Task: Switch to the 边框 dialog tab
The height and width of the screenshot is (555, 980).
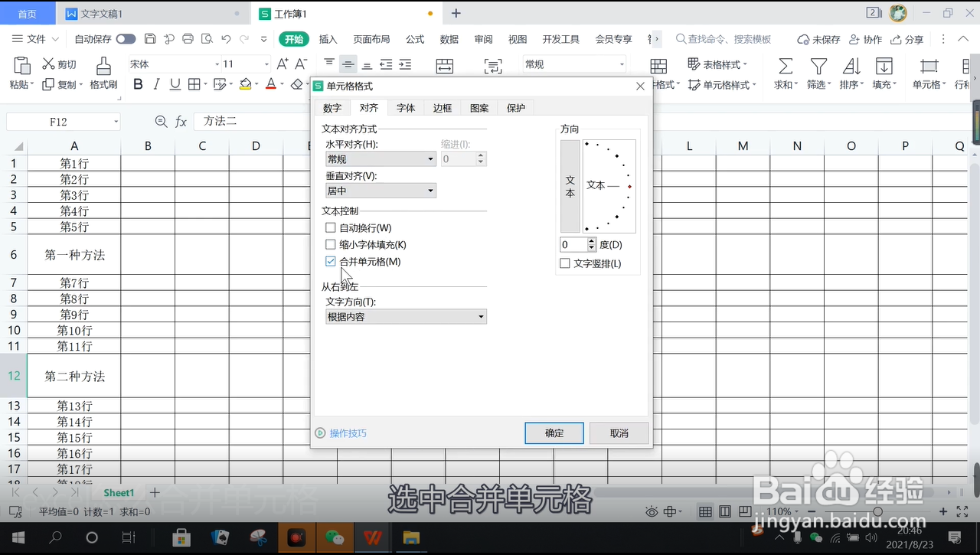Action: pyautogui.click(x=442, y=108)
